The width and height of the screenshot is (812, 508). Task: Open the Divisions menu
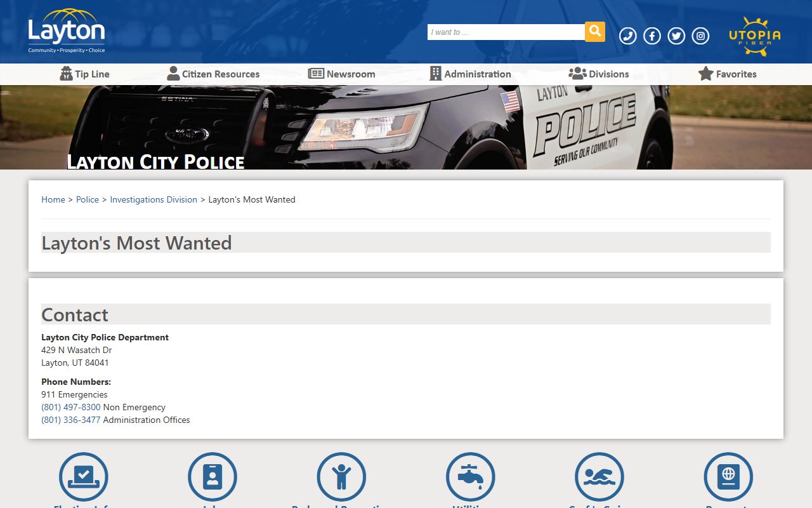coord(599,74)
